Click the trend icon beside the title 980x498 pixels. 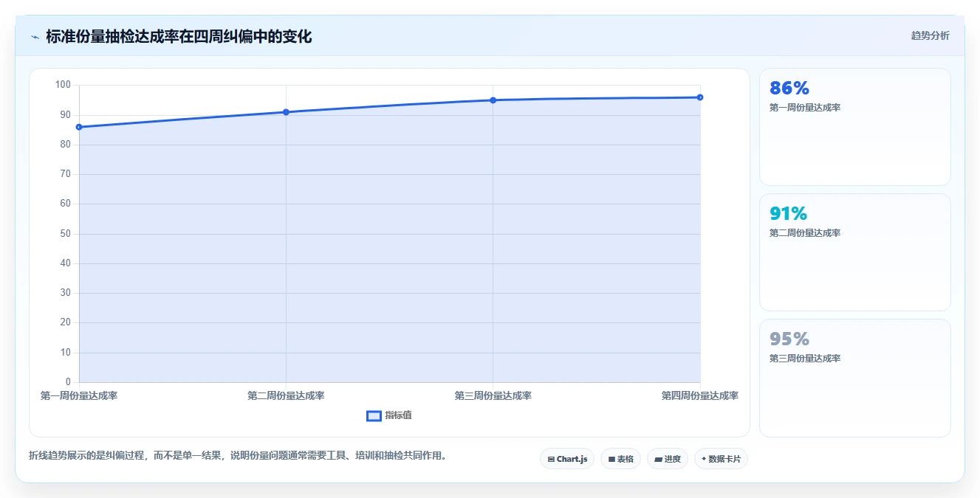(x=35, y=37)
